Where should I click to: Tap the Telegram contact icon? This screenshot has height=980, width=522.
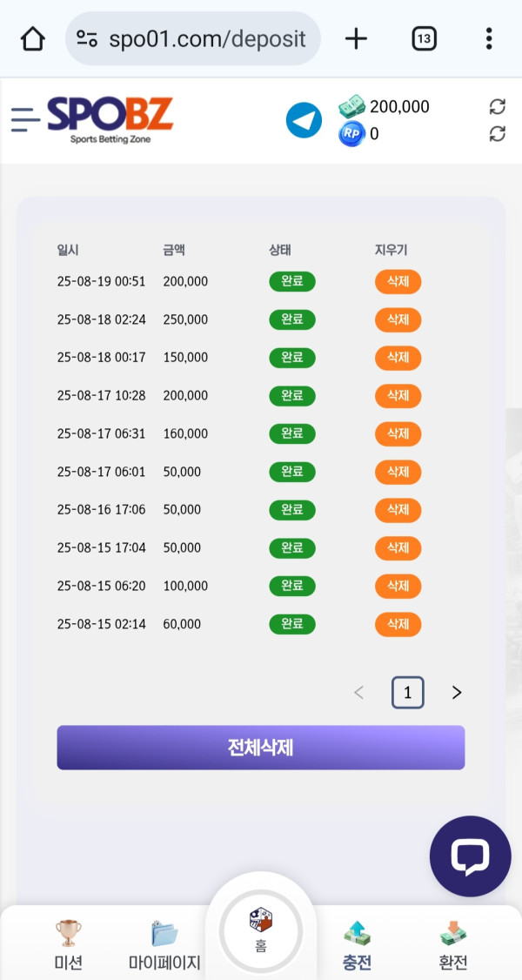click(304, 120)
